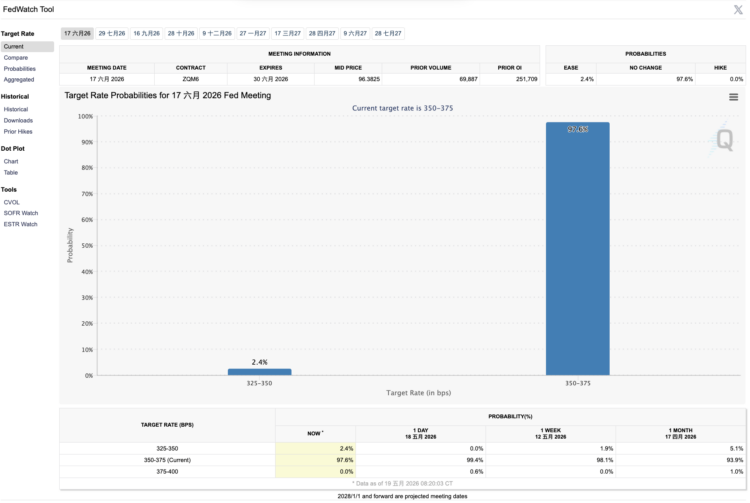Click the 30 六月 2026 expires cell
Screen dimensions: 750x503
[x=271, y=79]
